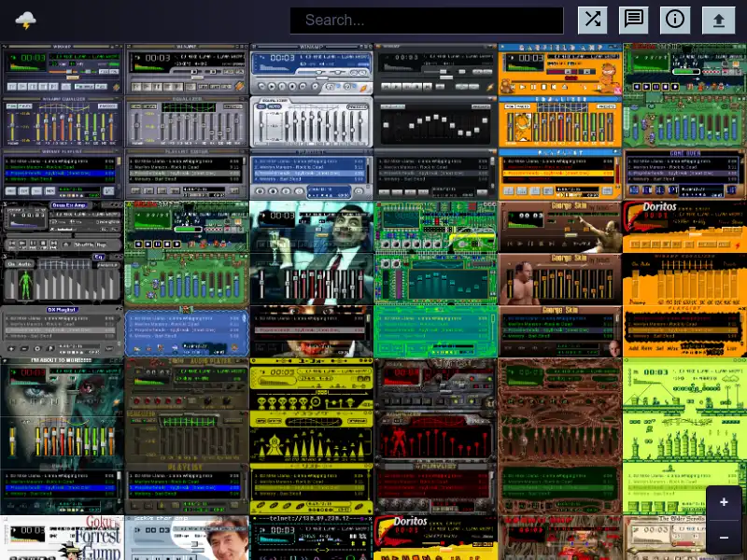747x560 pixels.
Task: Focus the Search skins field
Action: 427,20
